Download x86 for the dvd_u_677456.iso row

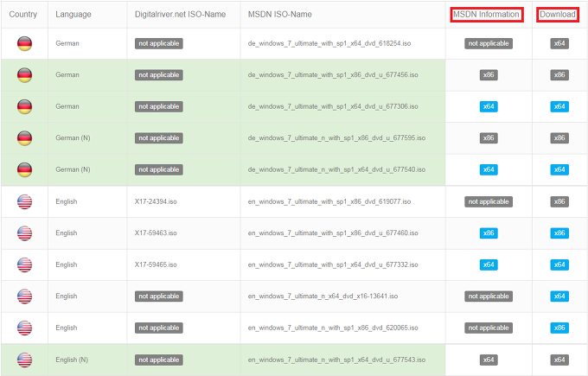click(x=559, y=75)
